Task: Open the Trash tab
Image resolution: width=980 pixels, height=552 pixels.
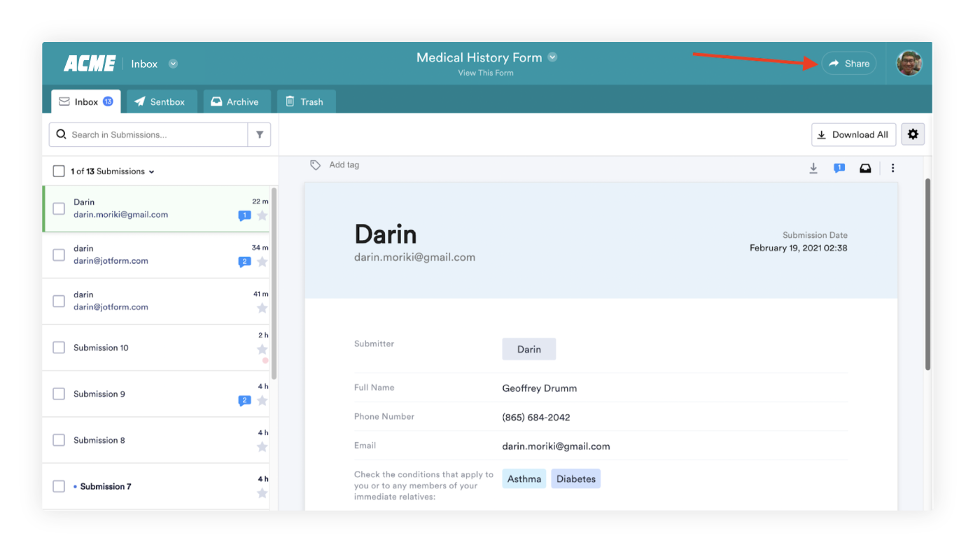Action: click(305, 101)
